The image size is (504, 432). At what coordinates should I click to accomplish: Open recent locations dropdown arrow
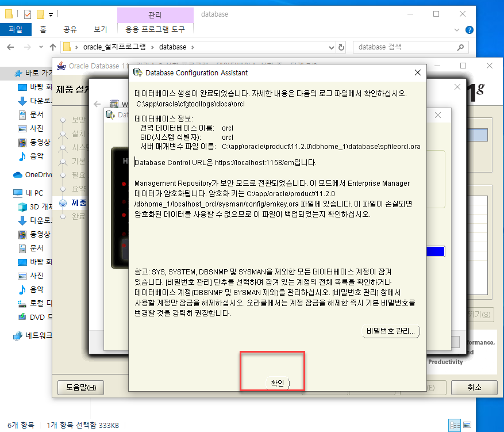(41, 47)
